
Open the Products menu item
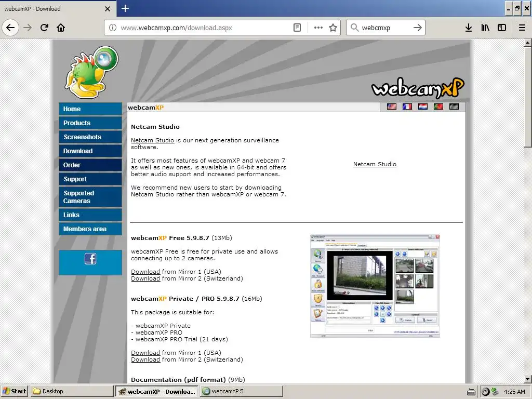point(90,123)
